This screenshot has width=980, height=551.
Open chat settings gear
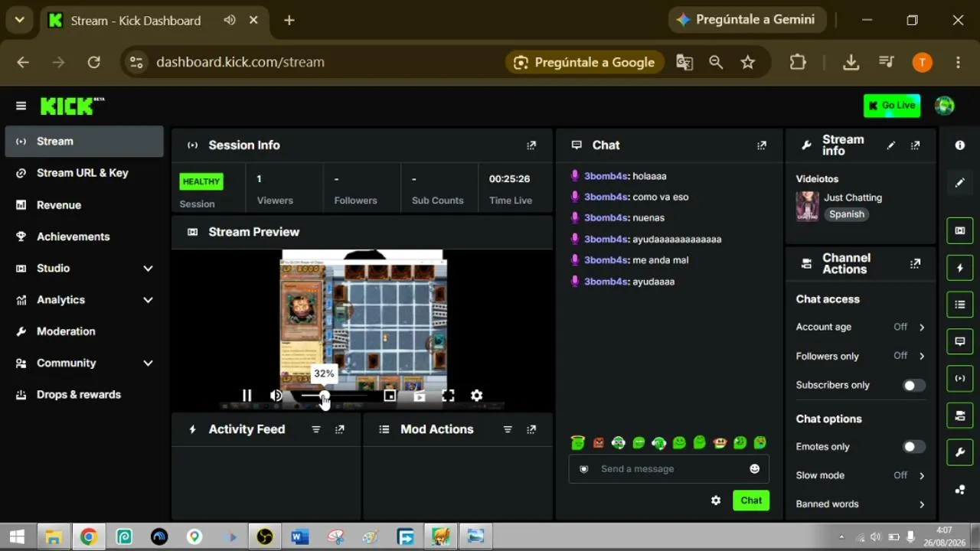tap(716, 500)
